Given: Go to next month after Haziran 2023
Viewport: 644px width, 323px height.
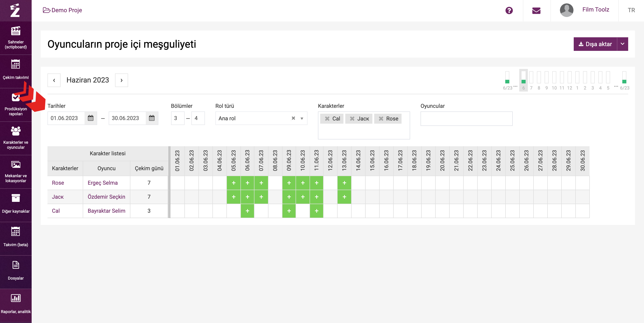Looking at the screenshot, I should (122, 80).
